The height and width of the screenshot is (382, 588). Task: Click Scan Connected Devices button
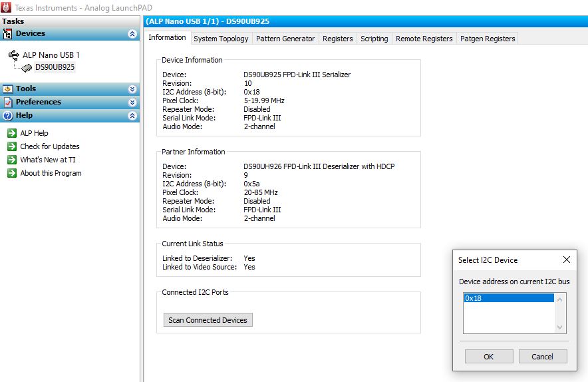click(208, 320)
